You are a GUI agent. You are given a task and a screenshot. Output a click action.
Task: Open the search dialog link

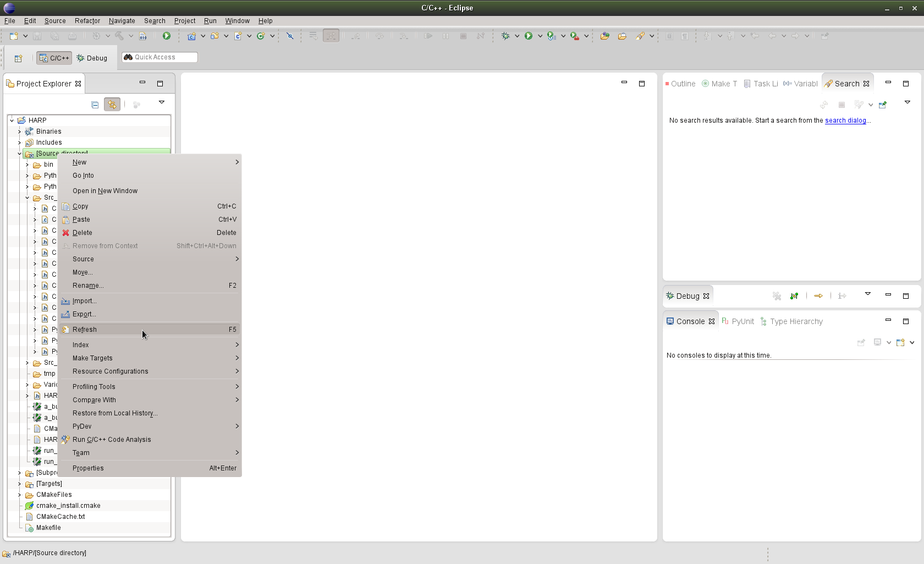[x=845, y=121]
